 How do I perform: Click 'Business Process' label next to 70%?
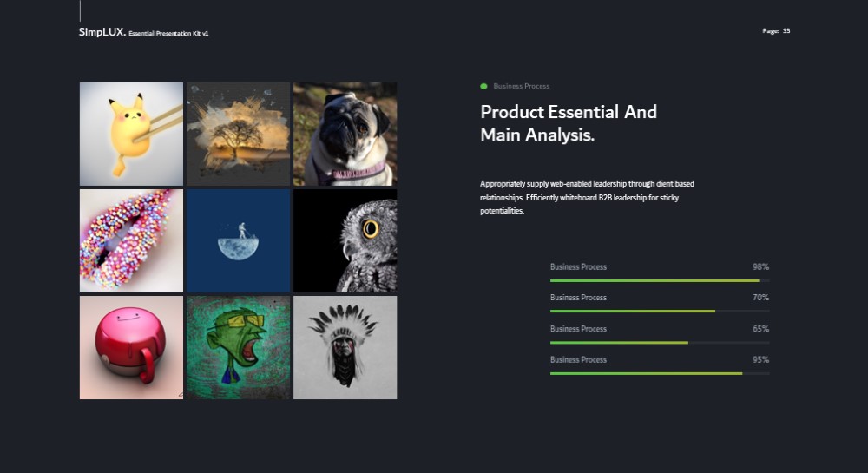coord(578,298)
